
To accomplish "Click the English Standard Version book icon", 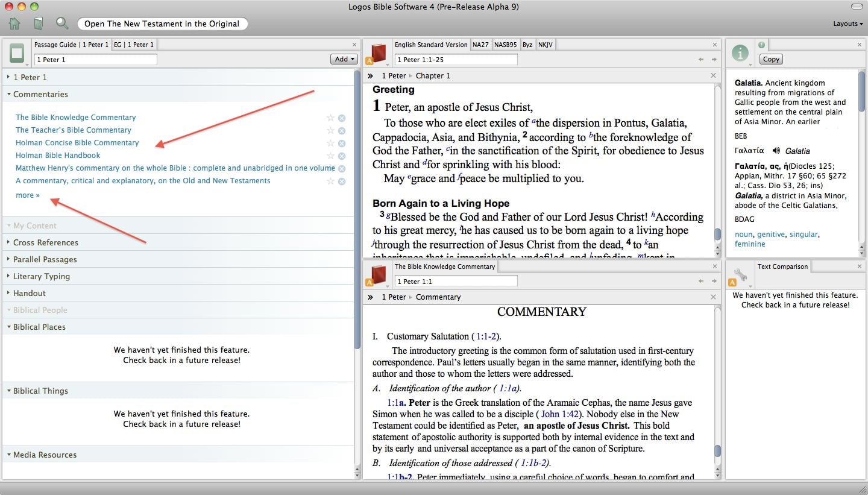I will [378, 54].
